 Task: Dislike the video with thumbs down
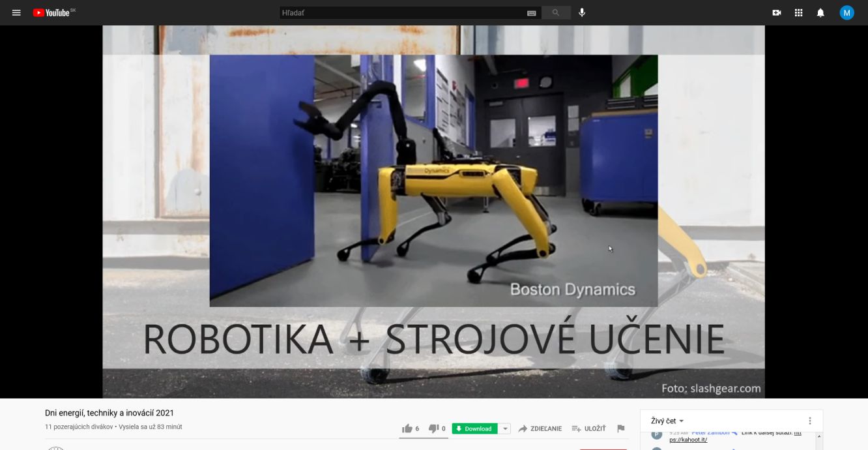(434, 428)
